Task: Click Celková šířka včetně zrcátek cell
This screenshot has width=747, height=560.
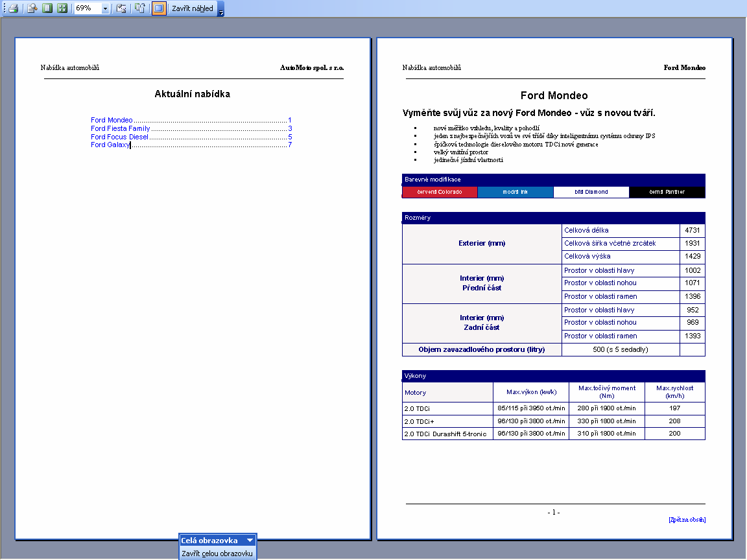Action: [621, 243]
